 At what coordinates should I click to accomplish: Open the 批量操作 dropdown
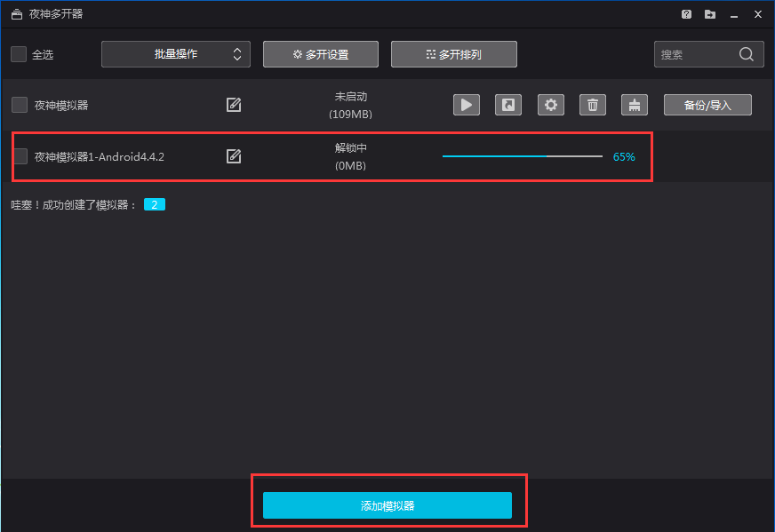(169, 53)
